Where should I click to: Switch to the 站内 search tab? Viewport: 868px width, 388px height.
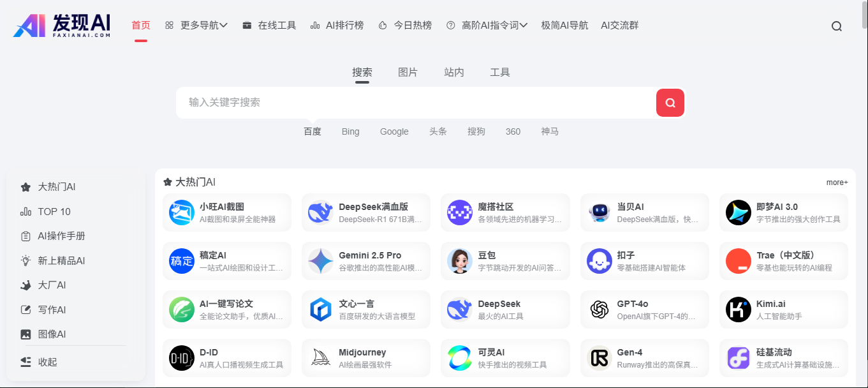click(x=454, y=72)
